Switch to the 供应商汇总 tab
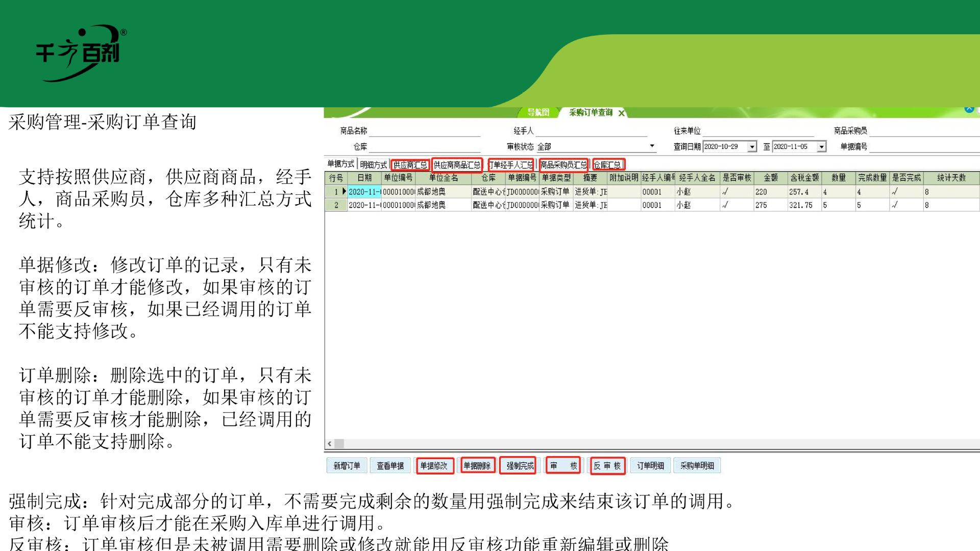This screenshot has width=980, height=551. pos(410,164)
